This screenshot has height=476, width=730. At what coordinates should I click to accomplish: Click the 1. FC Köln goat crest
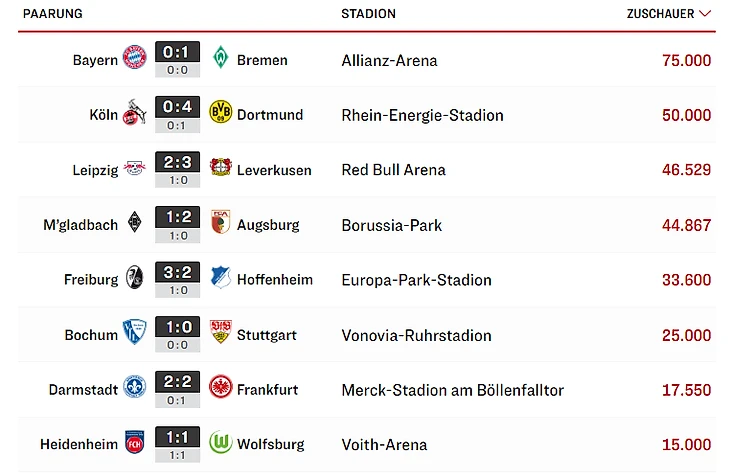point(135,112)
